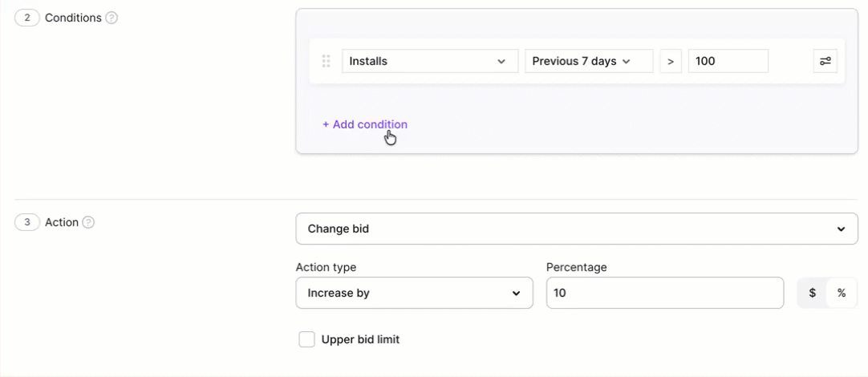Click the greater-than operator button
This screenshot has width=868, height=377.
[670, 61]
